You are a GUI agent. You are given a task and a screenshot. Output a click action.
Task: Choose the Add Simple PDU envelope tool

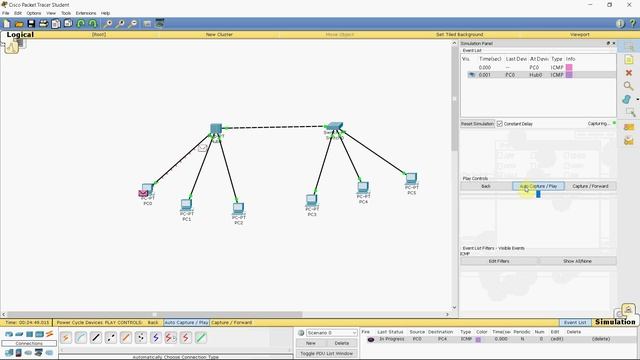tap(629, 127)
